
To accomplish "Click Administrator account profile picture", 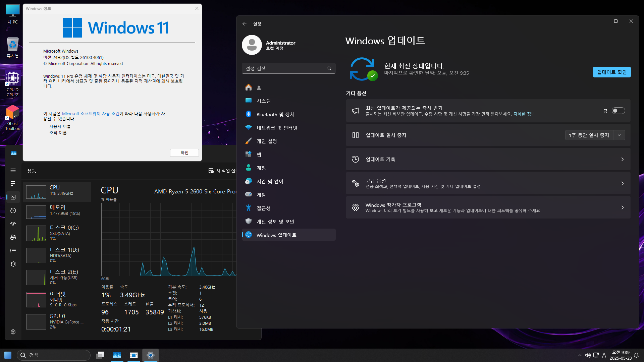I will (252, 45).
